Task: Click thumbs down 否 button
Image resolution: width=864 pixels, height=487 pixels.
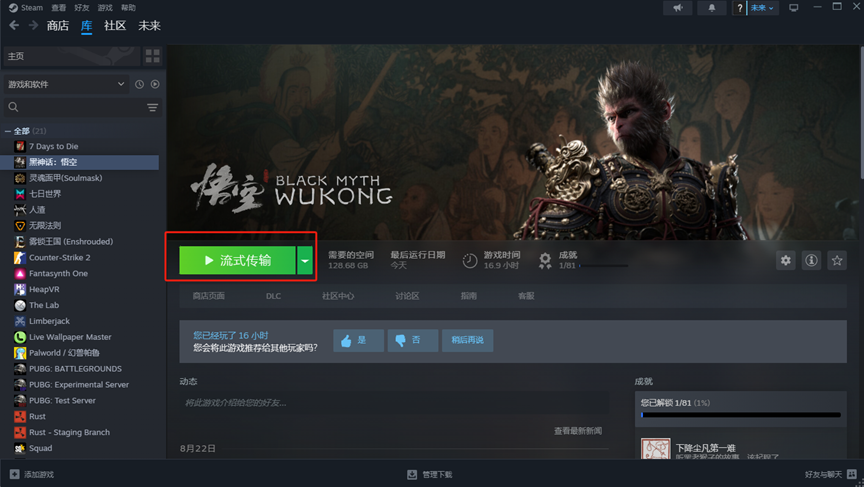Action: point(413,340)
